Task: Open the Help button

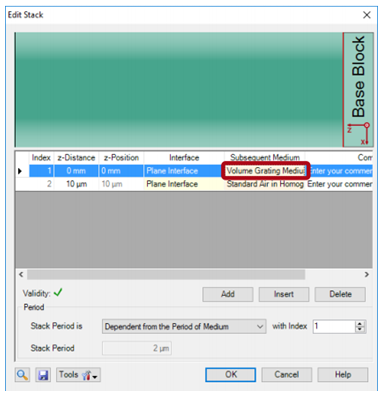Action: (343, 375)
